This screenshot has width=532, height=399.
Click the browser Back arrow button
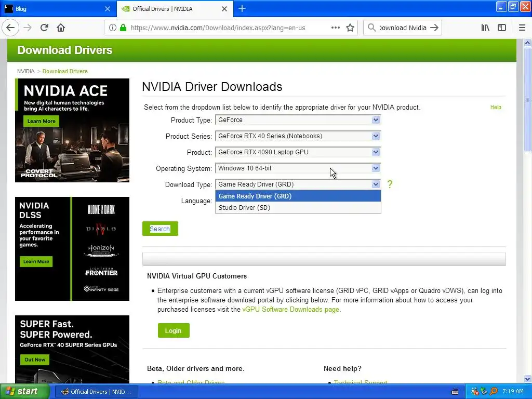(x=10, y=28)
